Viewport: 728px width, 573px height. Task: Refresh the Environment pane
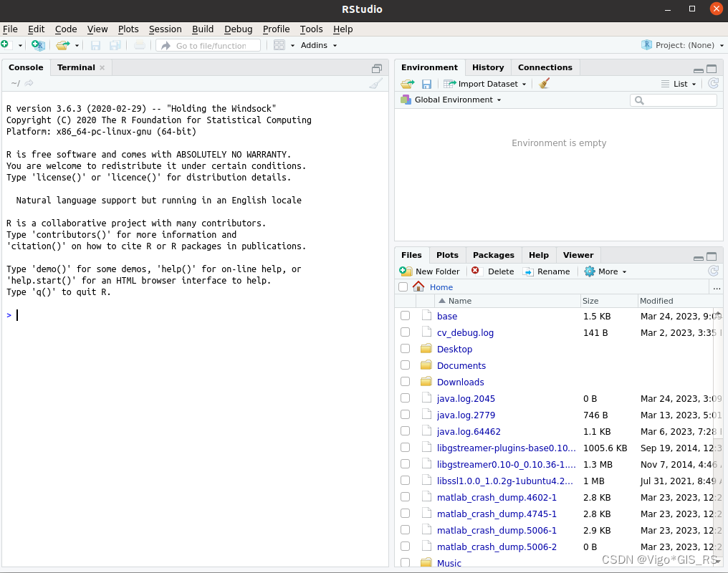[x=714, y=84]
